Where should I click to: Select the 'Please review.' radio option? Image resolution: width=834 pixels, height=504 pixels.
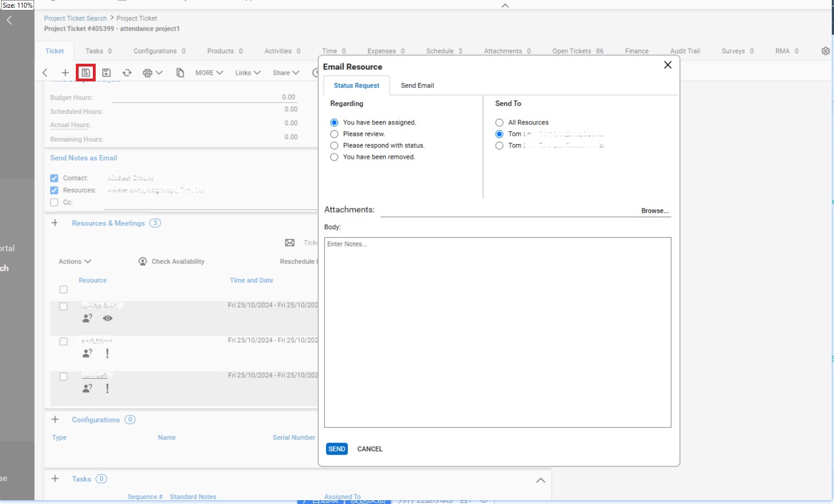click(x=334, y=134)
